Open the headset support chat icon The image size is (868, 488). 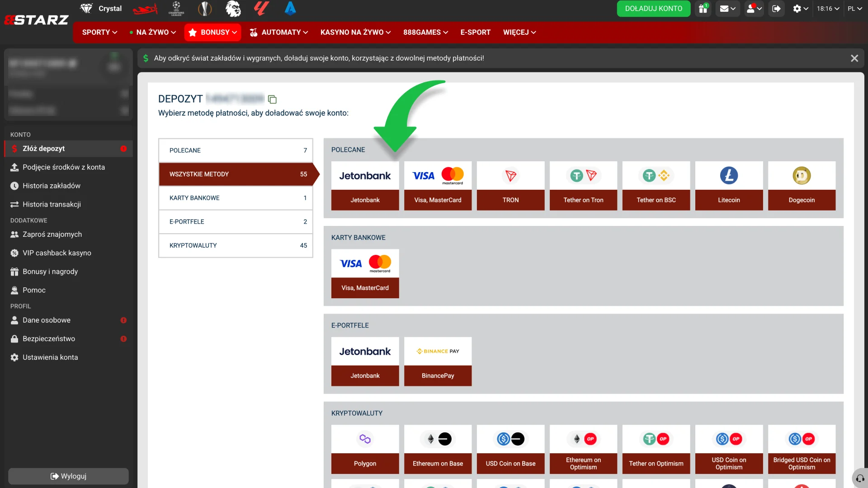tap(860, 478)
